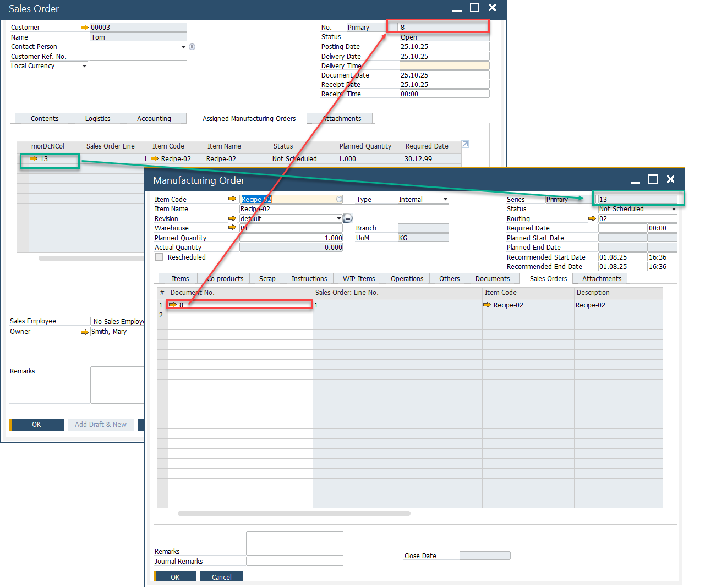The image size is (705, 588).
Task: Open the Operations tab in Manufacturing Order
Action: (x=407, y=279)
